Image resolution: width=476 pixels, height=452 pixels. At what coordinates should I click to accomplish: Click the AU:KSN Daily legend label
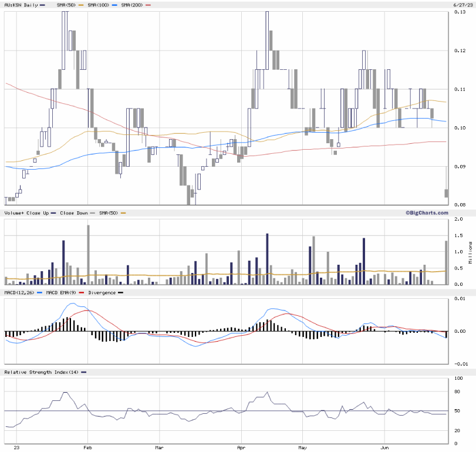21,5
